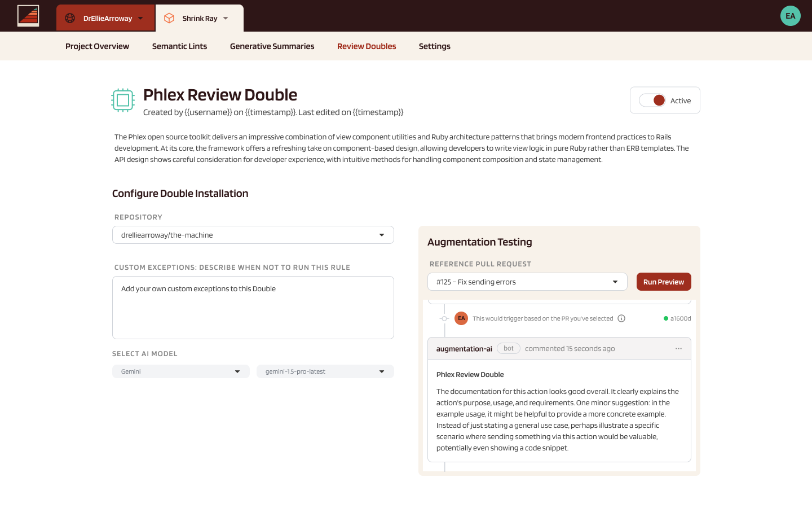
Task: Expand the Shrink Ray project dropdown
Action: (200, 18)
